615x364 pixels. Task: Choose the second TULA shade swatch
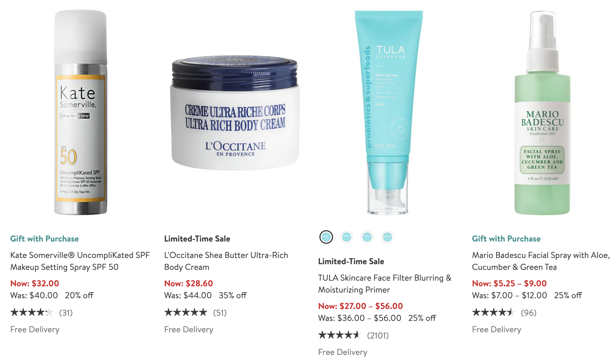tap(346, 237)
